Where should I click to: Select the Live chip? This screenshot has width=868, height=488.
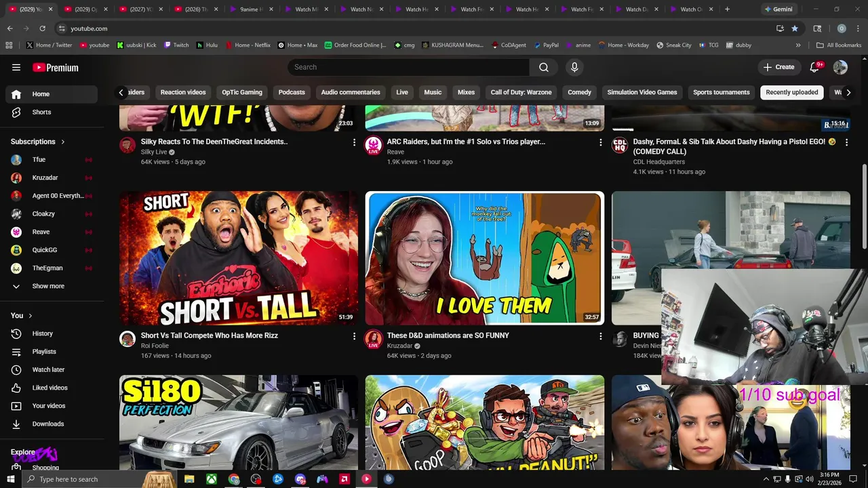[x=402, y=92]
